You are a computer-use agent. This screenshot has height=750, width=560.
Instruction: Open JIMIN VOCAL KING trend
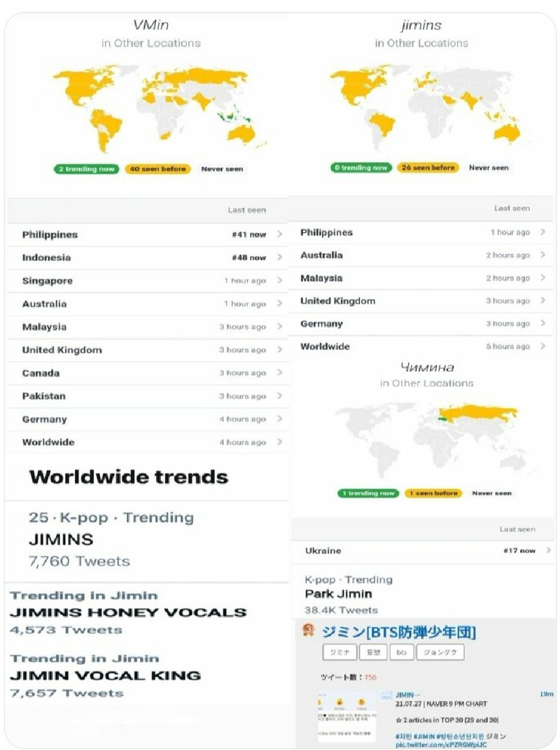[x=105, y=675]
